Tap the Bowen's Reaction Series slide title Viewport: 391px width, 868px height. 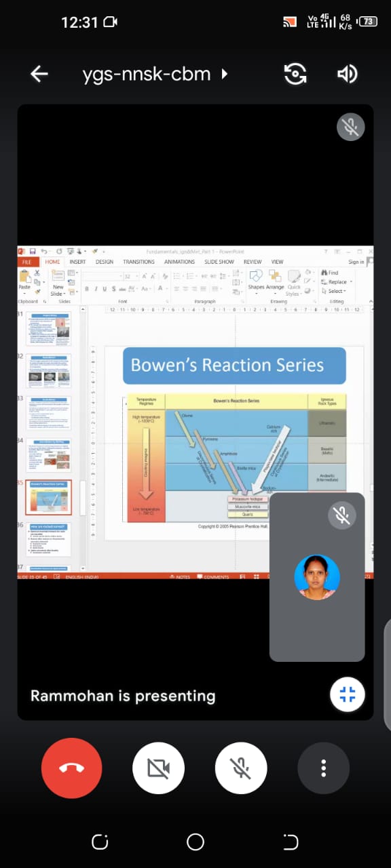click(x=227, y=366)
